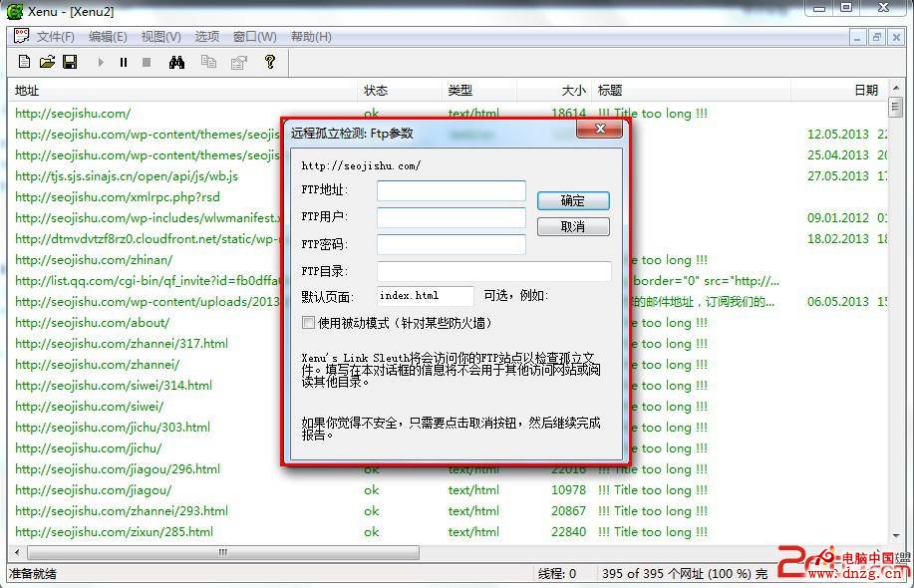Screen dimensions: 914x588
Task: Click the FTP目录 text field
Action: click(493, 271)
